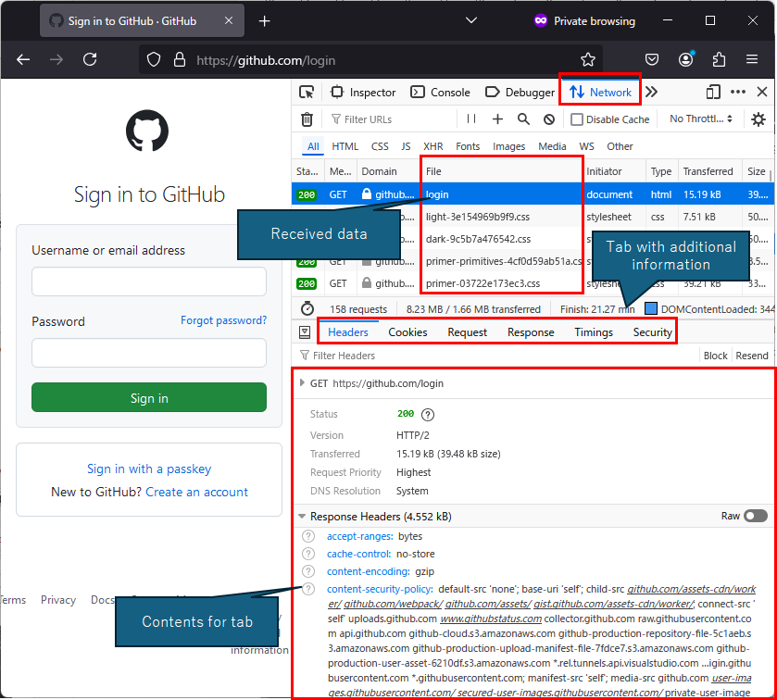Screen dimensions: 777x700
Task: Show more DevTools tools chevron
Action: pyautogui.click(x=652, y=93)
